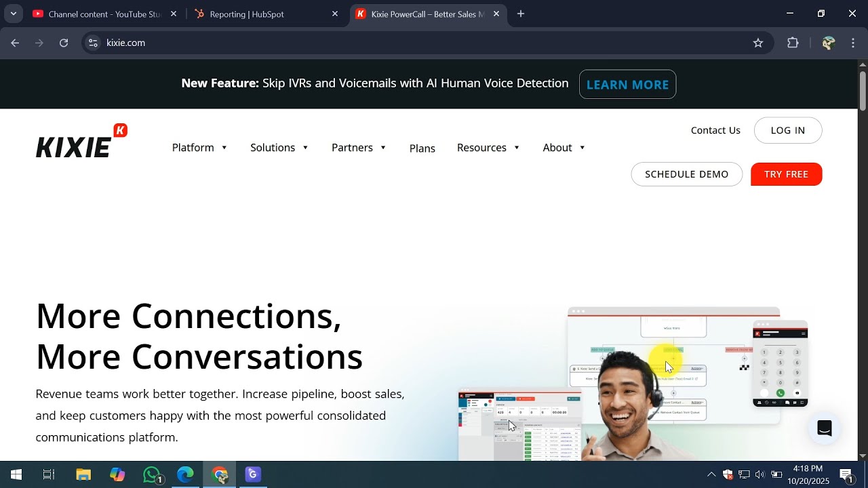Open WhatsApp from the taskbar
Image resolution: width=868 pixels, height=488 pixels.
pyautogui.click(x=153, y=474)
